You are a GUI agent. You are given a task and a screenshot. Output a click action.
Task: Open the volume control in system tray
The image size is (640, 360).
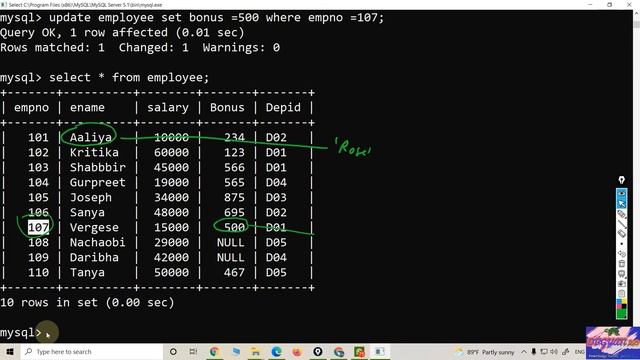pos(554,351)
